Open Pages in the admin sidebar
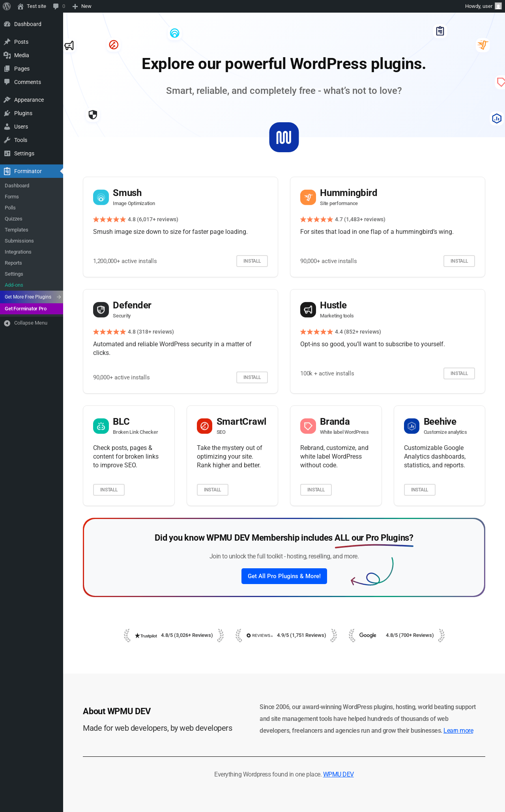The width and height of the screenshot is (505, 812). [x=32, y=69]
